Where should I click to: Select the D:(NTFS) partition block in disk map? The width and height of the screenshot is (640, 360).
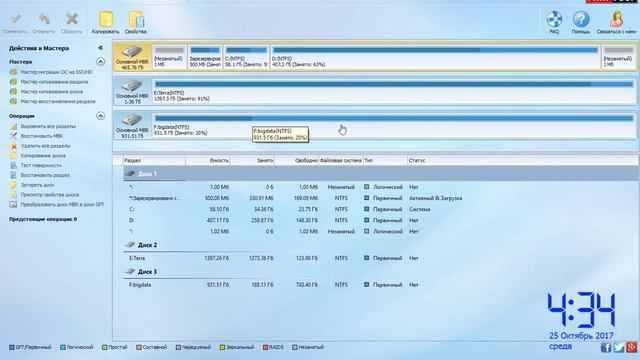pyautogui.click(x=435, y=57)
